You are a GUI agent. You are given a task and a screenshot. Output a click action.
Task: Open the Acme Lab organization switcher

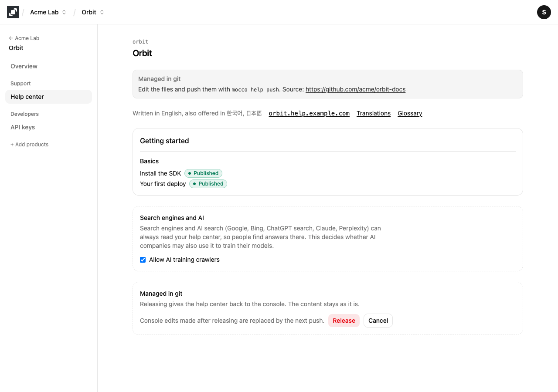coord(48,12)
